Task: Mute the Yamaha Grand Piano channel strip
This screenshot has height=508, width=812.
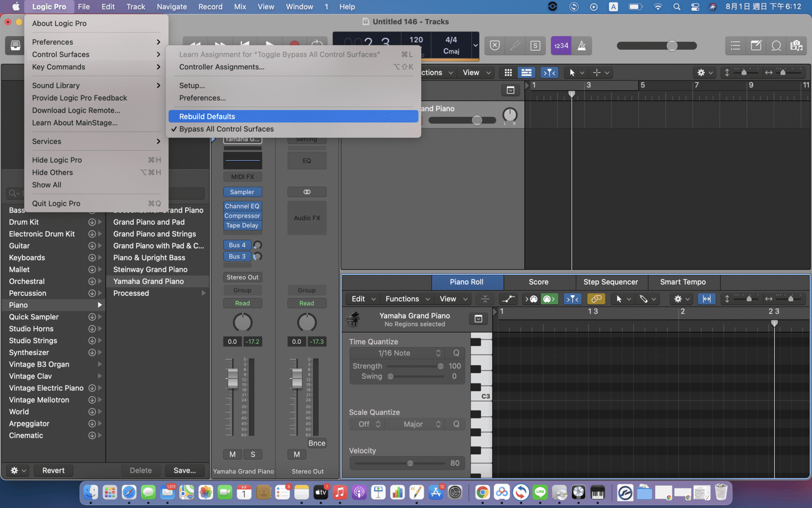Action: [x=232, y=455]
